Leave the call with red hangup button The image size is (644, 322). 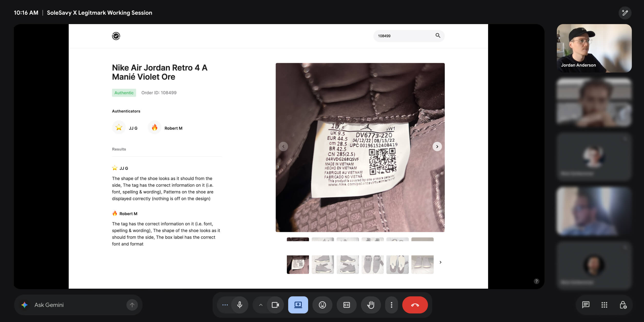pos(415,305)
